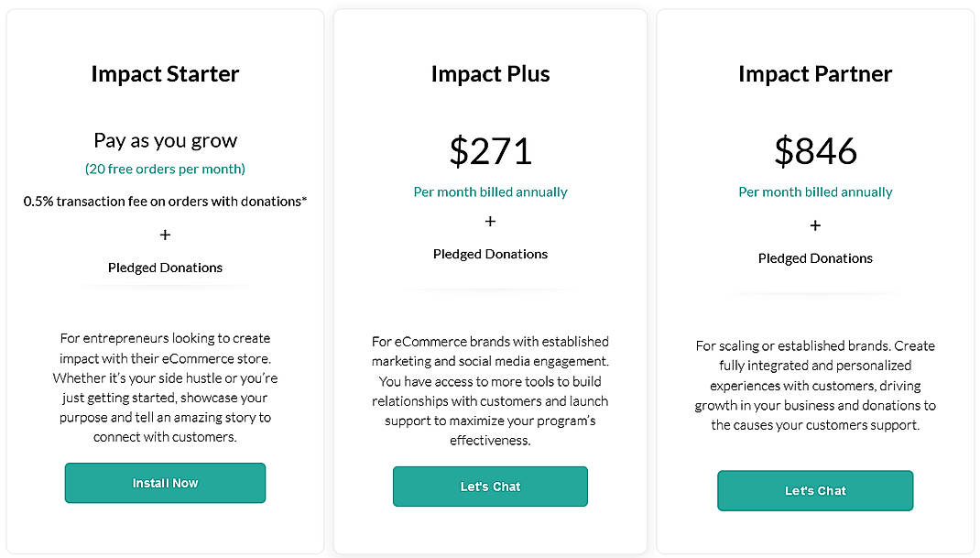
Task: Select the Impact Partner plan title
Action: 814,73
